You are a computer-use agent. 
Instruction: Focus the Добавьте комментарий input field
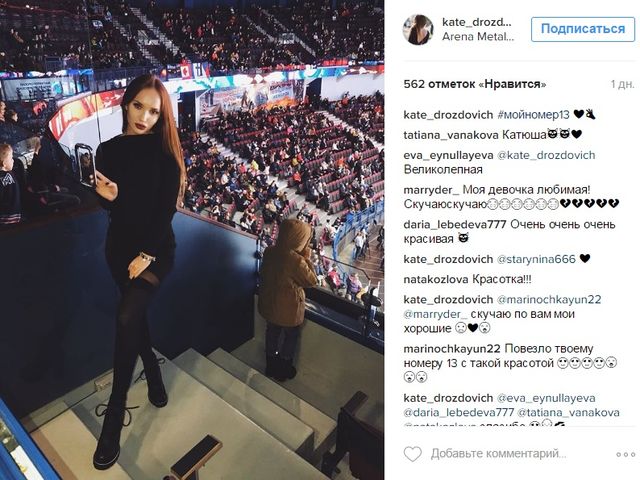499,454
